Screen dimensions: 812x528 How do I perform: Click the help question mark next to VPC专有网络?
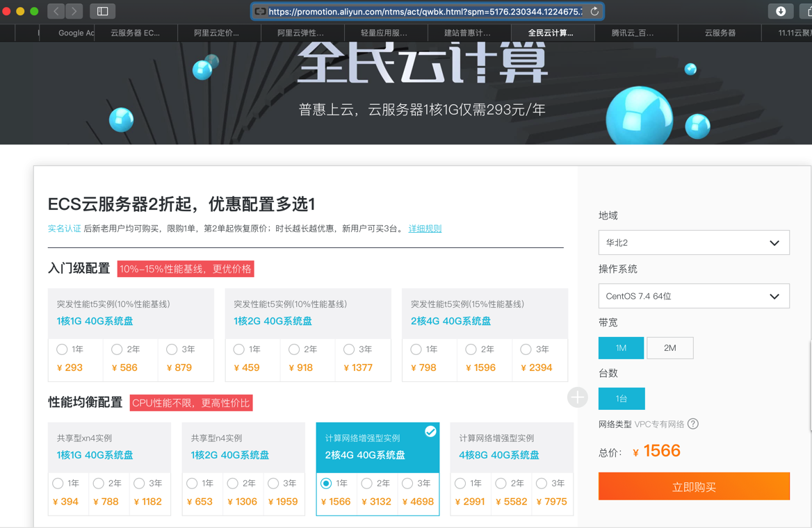[693, 424]
